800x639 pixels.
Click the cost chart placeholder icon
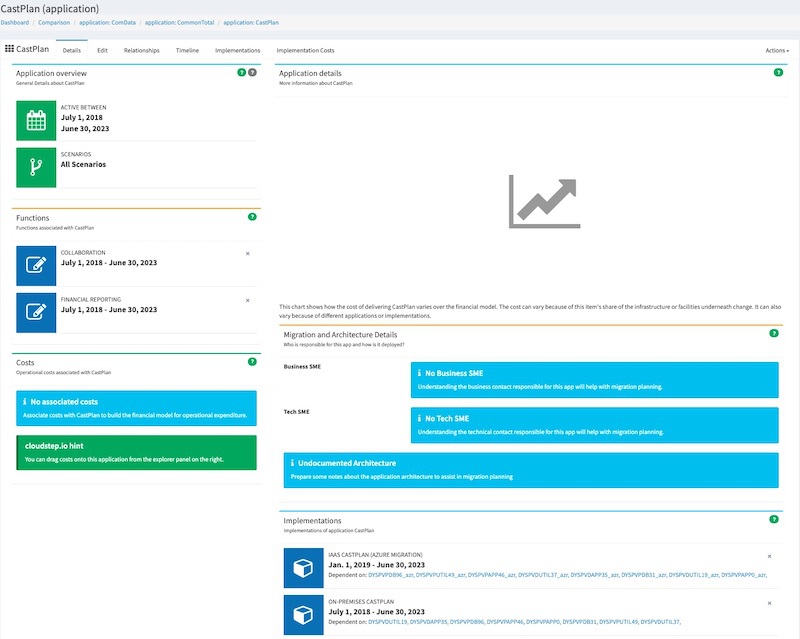click(x=544, y=201)
